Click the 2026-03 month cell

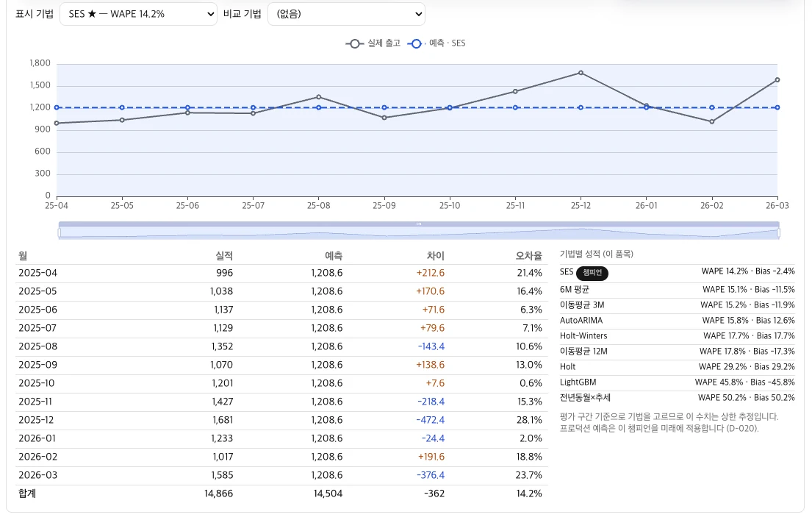click(37, 475)
